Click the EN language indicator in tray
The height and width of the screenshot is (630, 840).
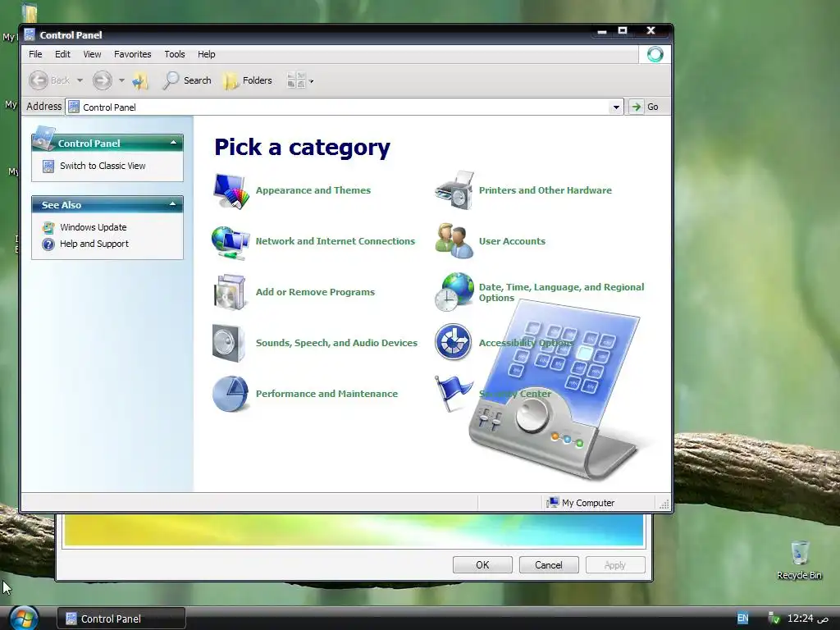pyautogui.click(x=742, y=619)
